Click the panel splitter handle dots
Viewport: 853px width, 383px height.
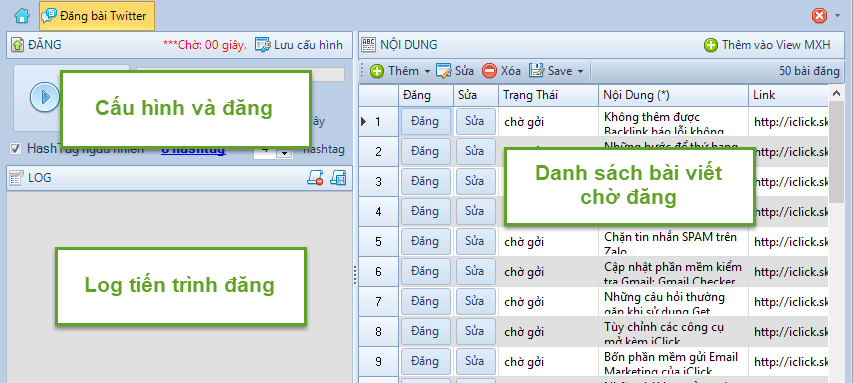click(x=356, y=275)
